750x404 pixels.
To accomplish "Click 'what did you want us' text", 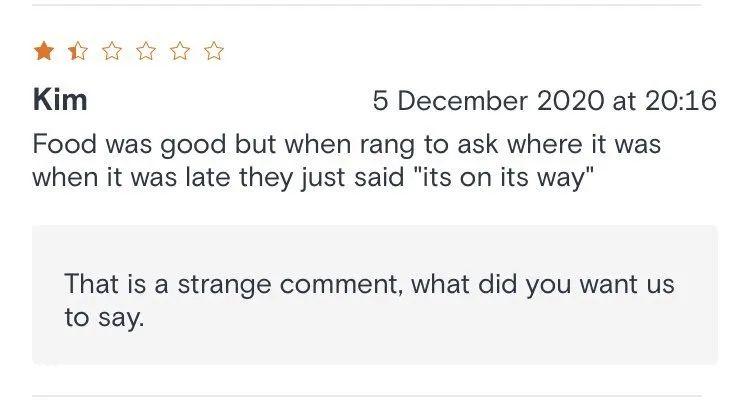I will 542,284.
